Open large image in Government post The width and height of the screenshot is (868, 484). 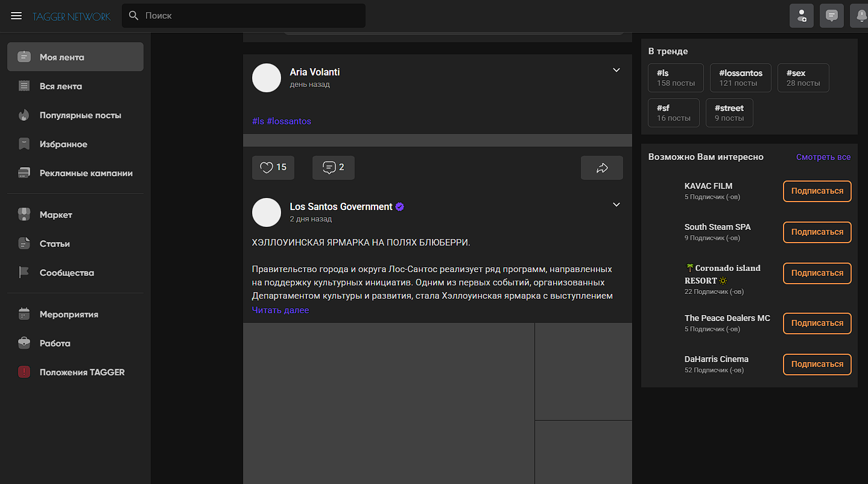388,403
